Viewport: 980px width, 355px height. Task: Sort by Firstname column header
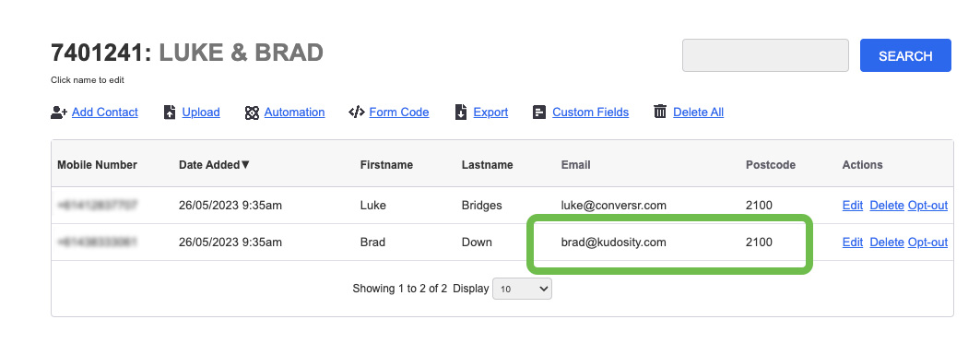pyautogui.click(x=386, y=165)
